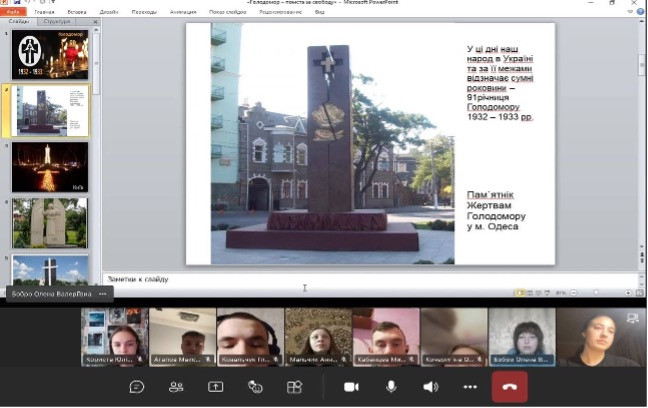Open the Файл menu button
The width and height of the screenshot is (648, 408).
click(x=14, y=12)
